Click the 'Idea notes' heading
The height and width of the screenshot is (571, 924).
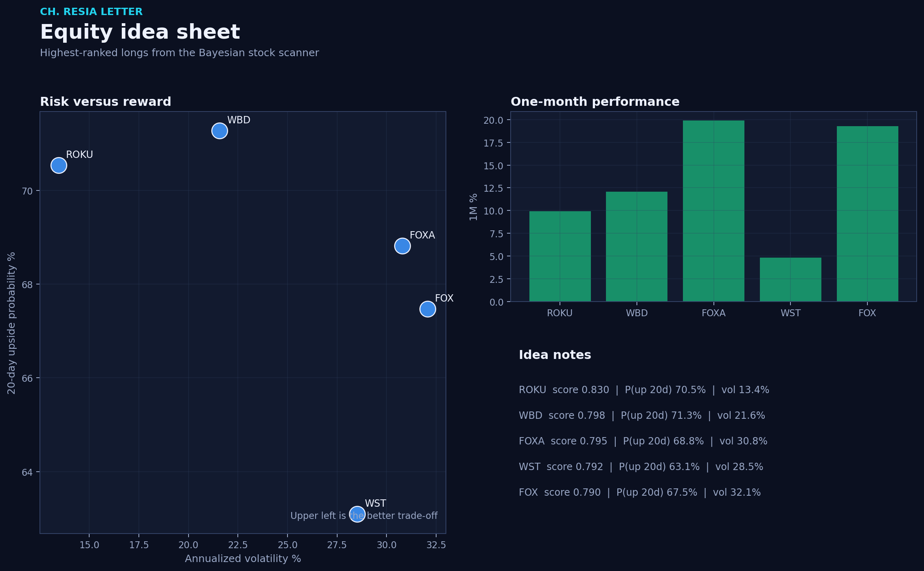click(555, 355)
